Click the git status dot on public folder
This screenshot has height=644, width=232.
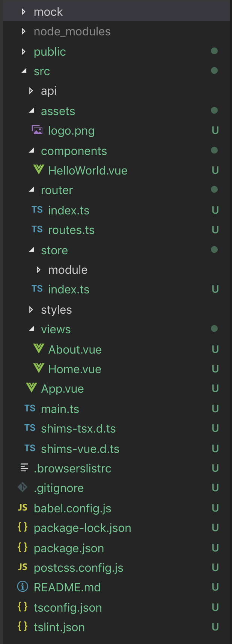214,51
